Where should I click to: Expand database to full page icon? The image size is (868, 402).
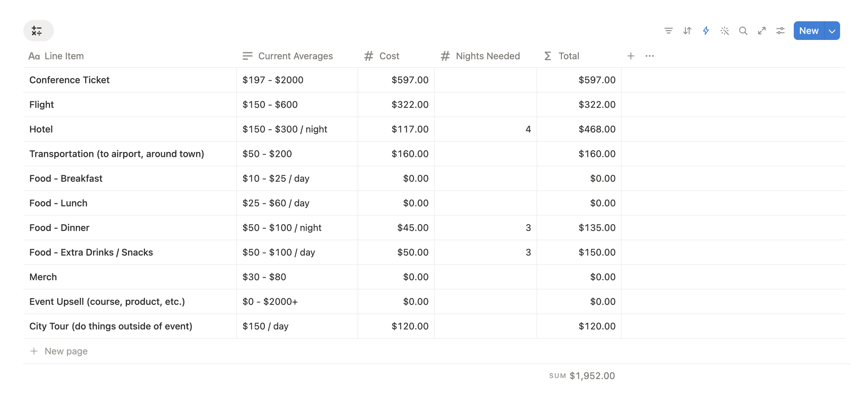762,31
